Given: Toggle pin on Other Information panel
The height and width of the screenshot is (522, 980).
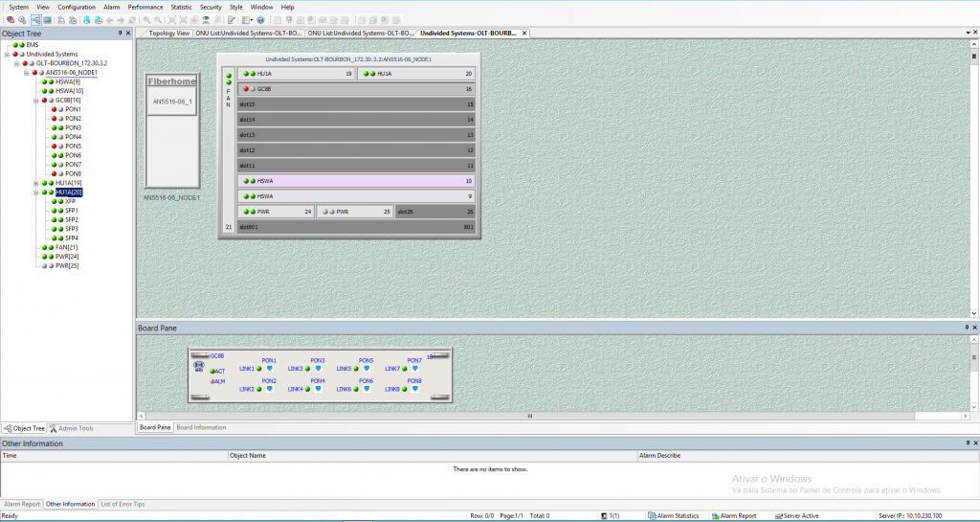Looking at the screenshot, I should tap(964, 443).
